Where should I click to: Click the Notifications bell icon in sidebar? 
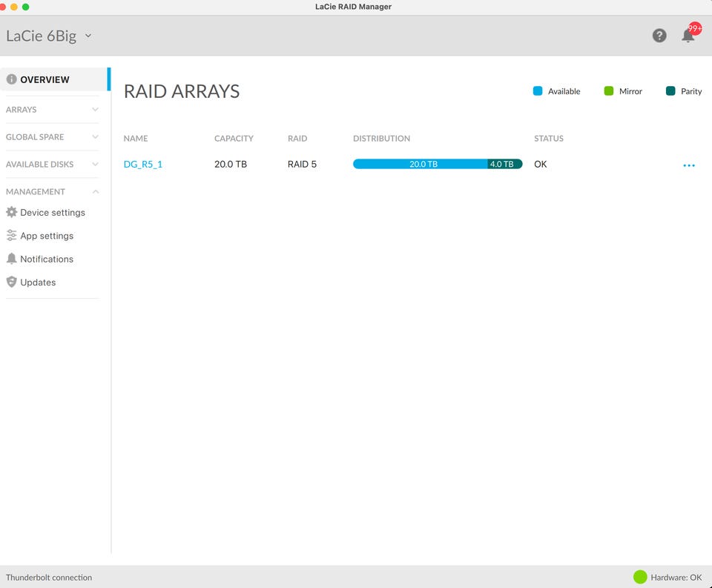pyautogui.click(x=11, y=259)
